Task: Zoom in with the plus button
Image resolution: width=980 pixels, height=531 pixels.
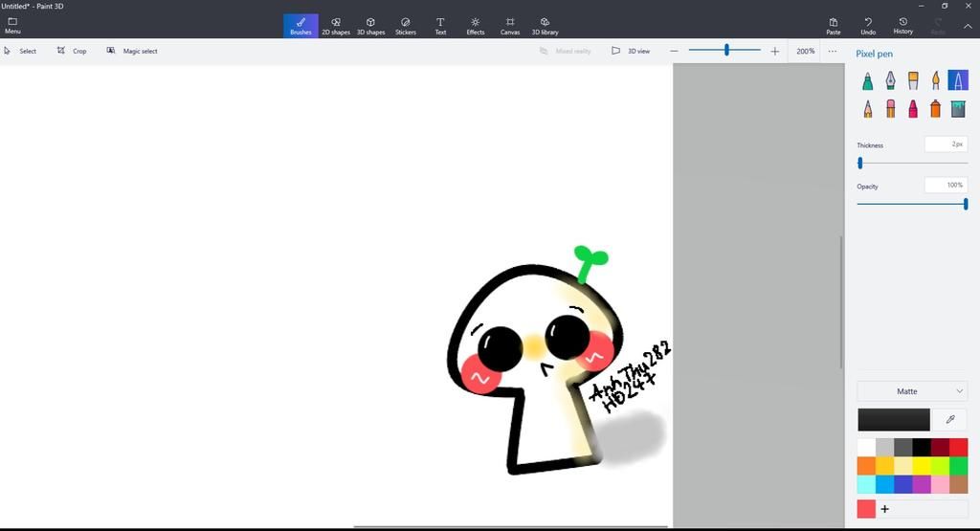Action: pyautogui.click(x=775, y=52)
